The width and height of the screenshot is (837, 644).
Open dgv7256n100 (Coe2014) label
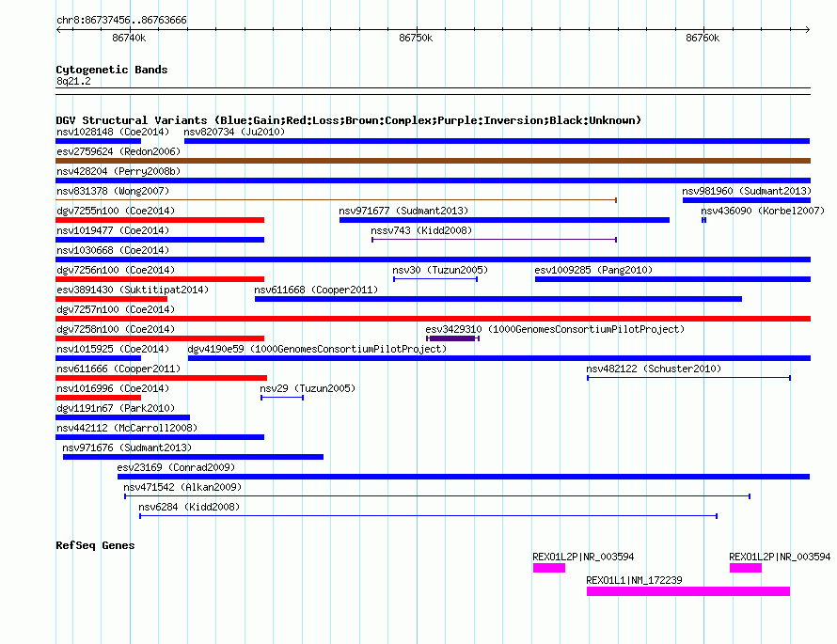click(x=116, y=270)
